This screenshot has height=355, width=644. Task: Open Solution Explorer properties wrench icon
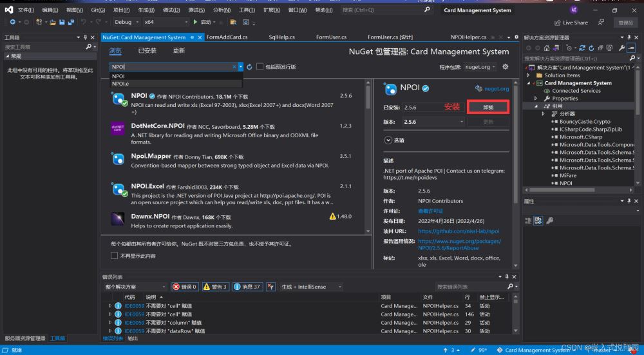[x=622, y=48]
